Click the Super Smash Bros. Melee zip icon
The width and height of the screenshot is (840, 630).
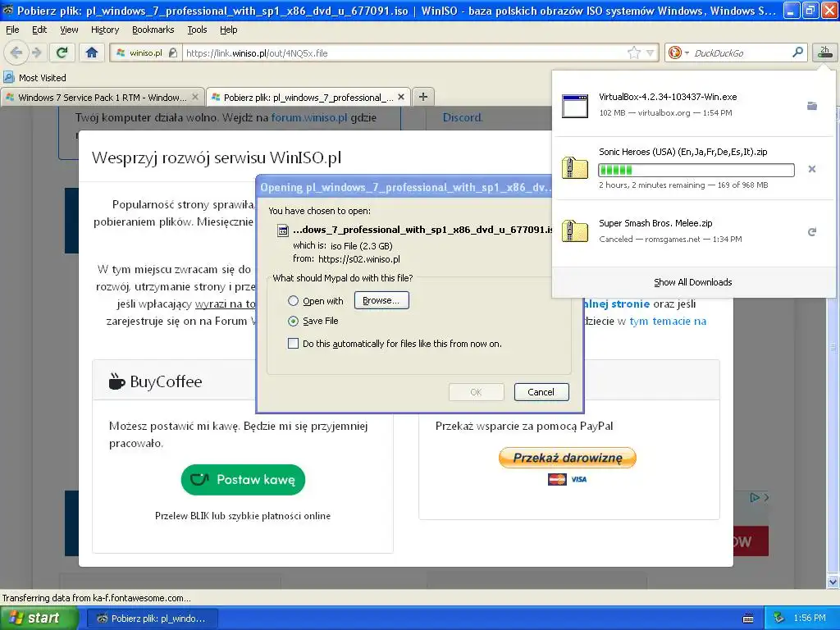tap(575, 231)
